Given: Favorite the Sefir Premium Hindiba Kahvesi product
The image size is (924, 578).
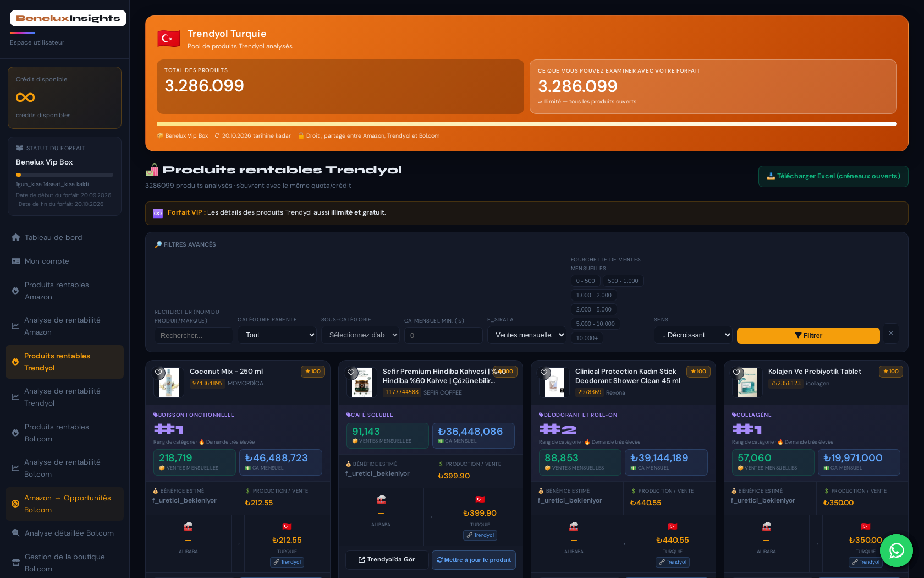Looking at the screenshot, I should (351, 373).
